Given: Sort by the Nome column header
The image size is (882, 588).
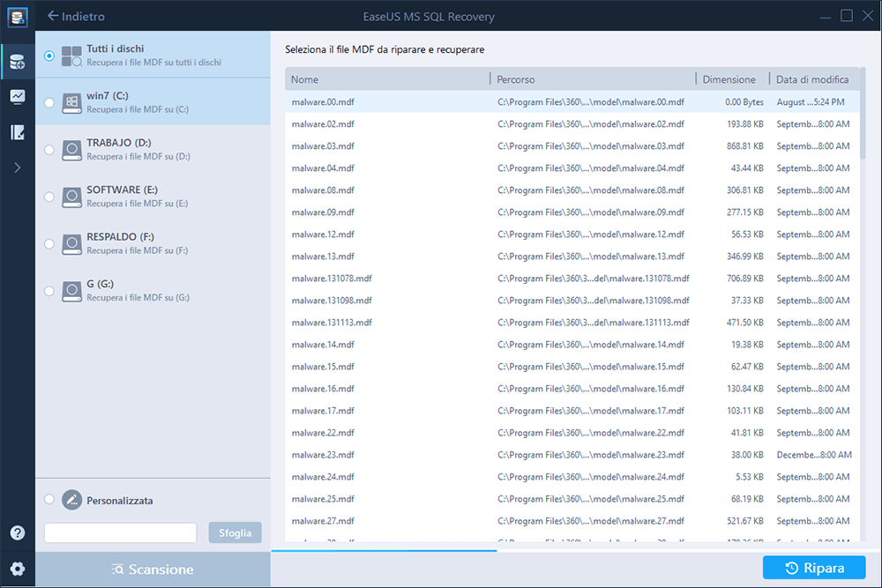Looking at the screenshot, I should pos(387,79).
